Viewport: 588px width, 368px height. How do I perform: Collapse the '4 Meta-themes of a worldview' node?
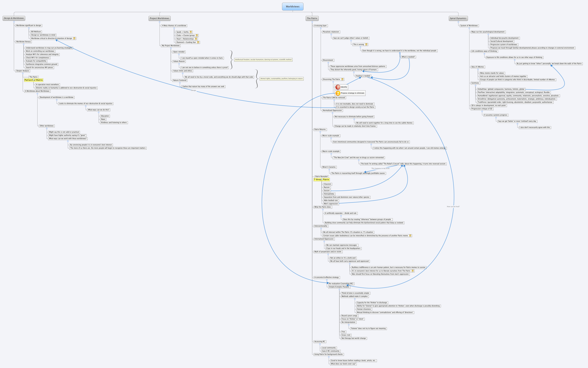pos(174,28)
